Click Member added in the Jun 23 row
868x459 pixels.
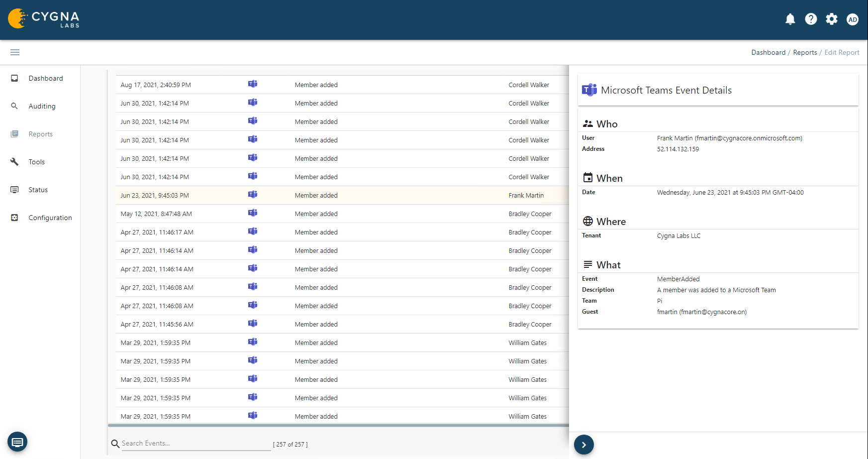(316, 195)
